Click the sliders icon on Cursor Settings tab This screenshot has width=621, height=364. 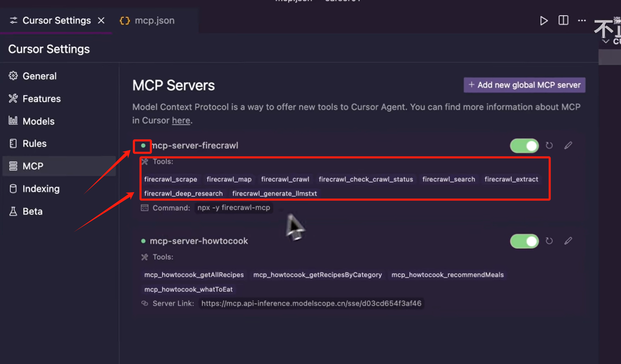tap(14, 20)
